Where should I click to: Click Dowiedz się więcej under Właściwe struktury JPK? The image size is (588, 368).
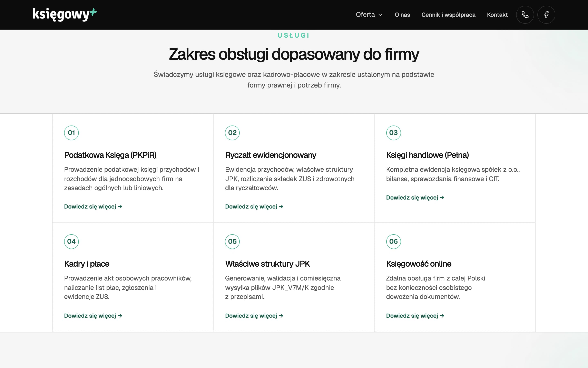[x=254, y=315]
